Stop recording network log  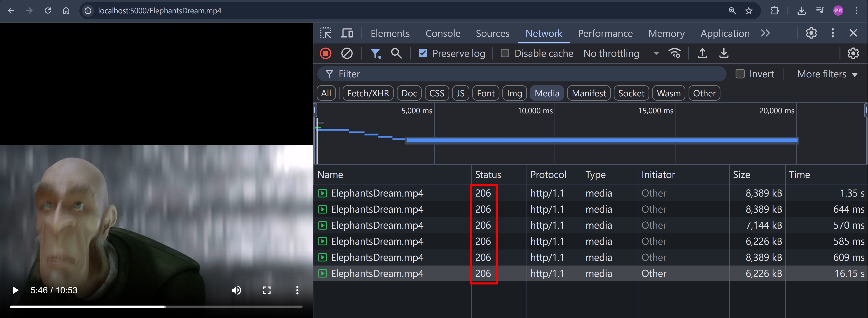click(325, 53)
